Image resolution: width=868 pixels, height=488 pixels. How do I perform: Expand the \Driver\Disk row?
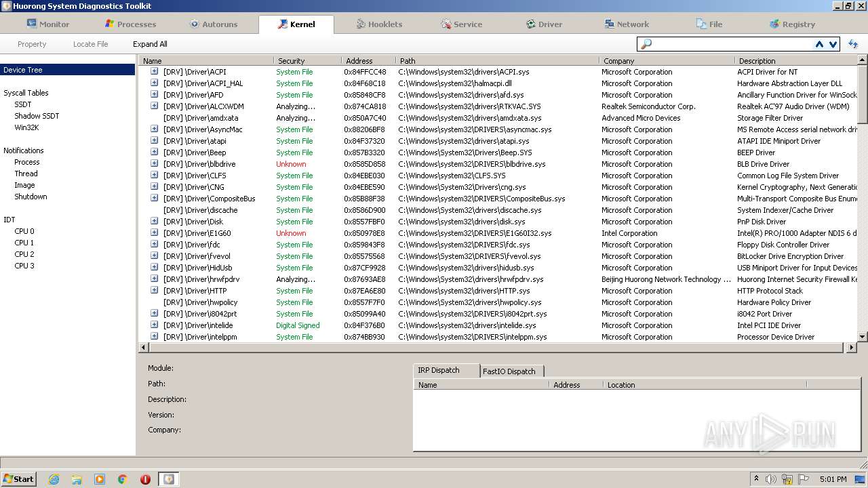pos(155,221)
